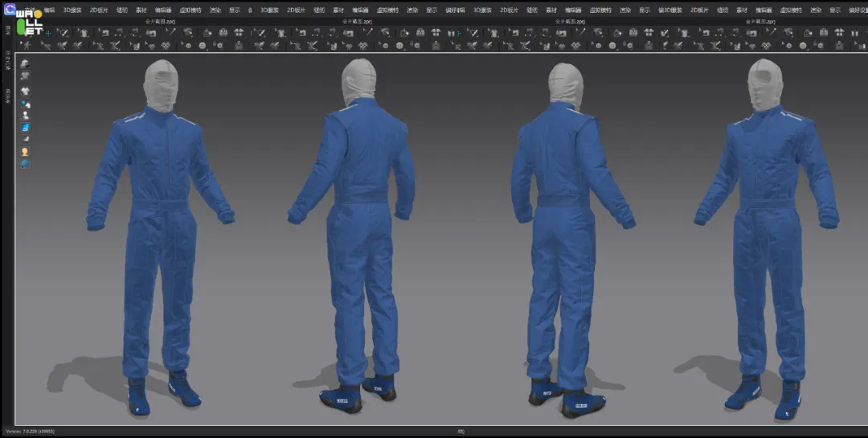
Task: Select the leftmost 合并截图.zprj document tab
Action: click(160, 22)
